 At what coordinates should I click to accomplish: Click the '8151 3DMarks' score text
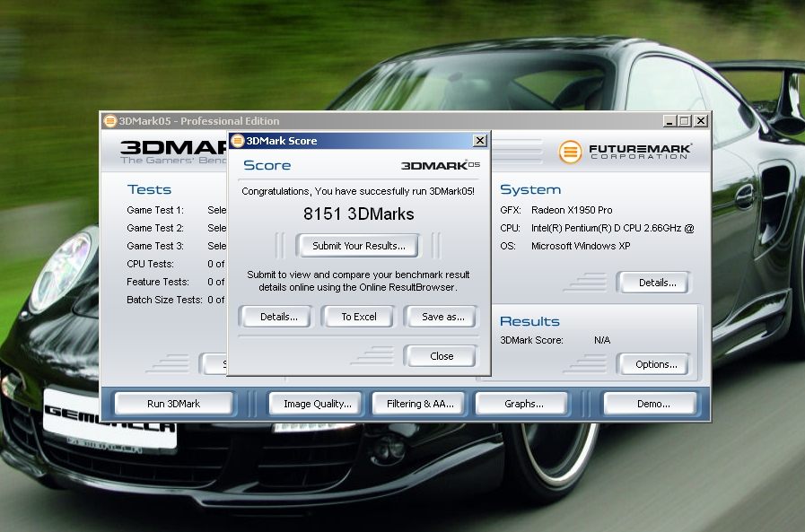[x=358, y=214]
